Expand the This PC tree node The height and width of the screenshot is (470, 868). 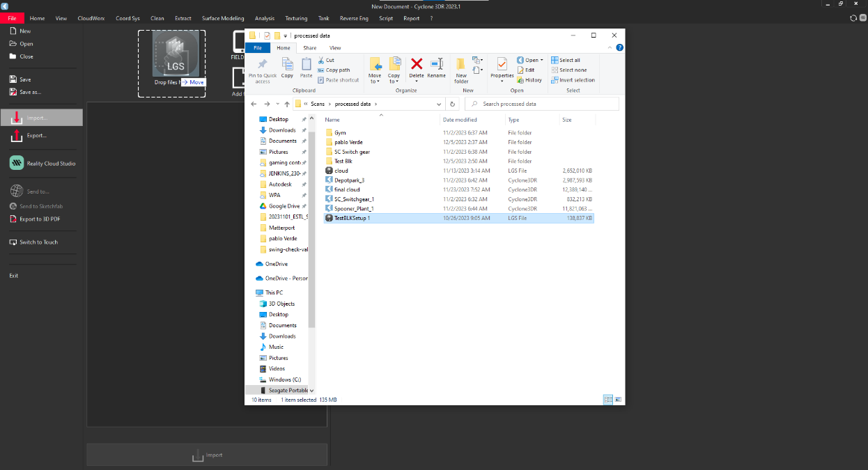pos(254,292)
